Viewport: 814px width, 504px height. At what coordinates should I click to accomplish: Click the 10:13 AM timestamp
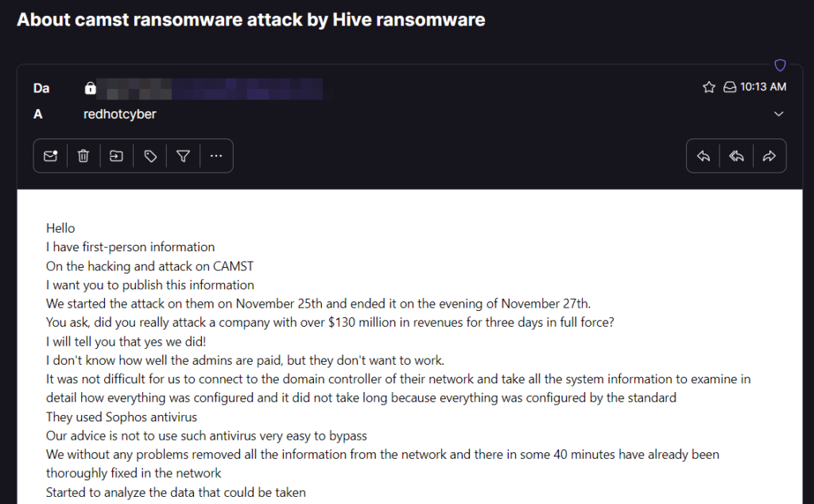763,87
